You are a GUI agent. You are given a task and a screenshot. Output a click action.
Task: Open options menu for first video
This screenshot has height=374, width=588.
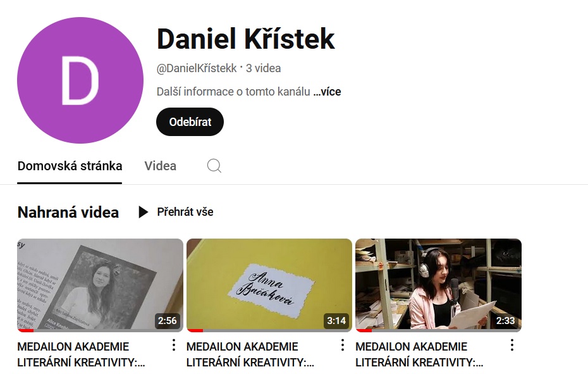click(174, 345)
